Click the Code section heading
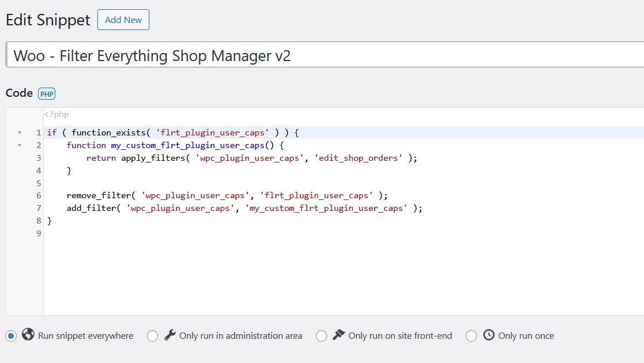Image resolution: width=644 pixels, height=363 pixels. coord(19,93)
